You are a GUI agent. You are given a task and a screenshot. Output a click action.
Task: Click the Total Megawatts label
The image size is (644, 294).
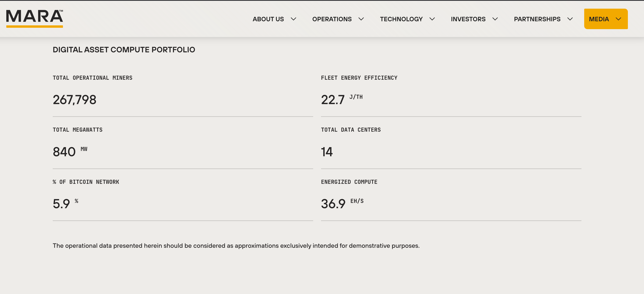(x=78, y=130)
